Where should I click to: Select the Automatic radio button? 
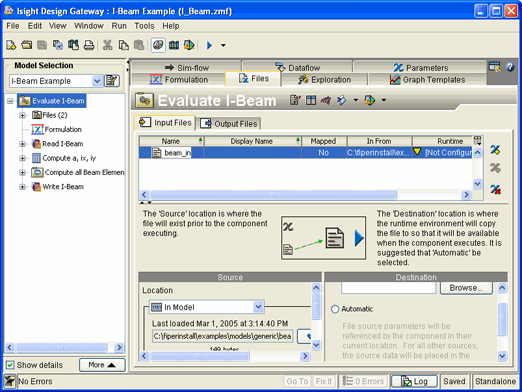click(x=335, y=309)
